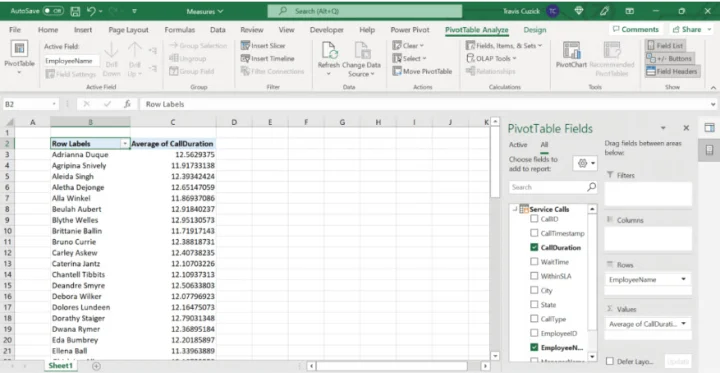Enable Defer Layout Update checkbox
720x373 pixels.
click(x=609, y=362)
